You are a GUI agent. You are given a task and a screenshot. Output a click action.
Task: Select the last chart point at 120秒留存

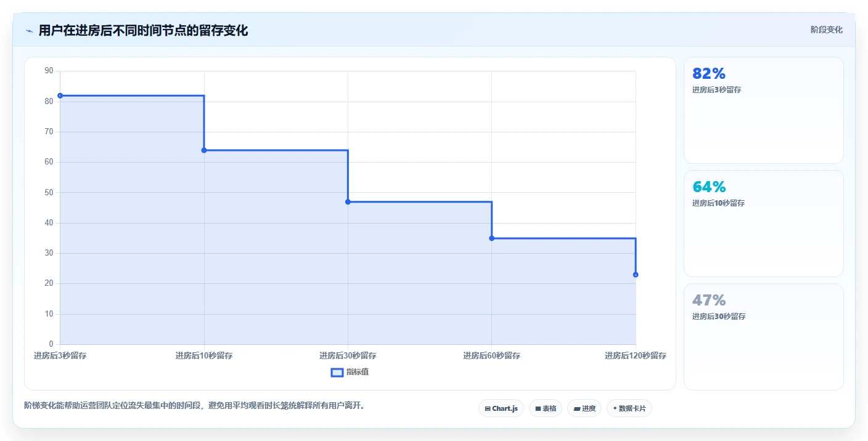(636, 275)
